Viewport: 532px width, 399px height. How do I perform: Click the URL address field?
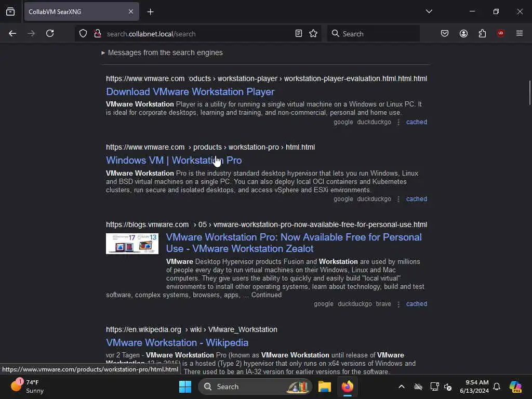coord(198,34)
